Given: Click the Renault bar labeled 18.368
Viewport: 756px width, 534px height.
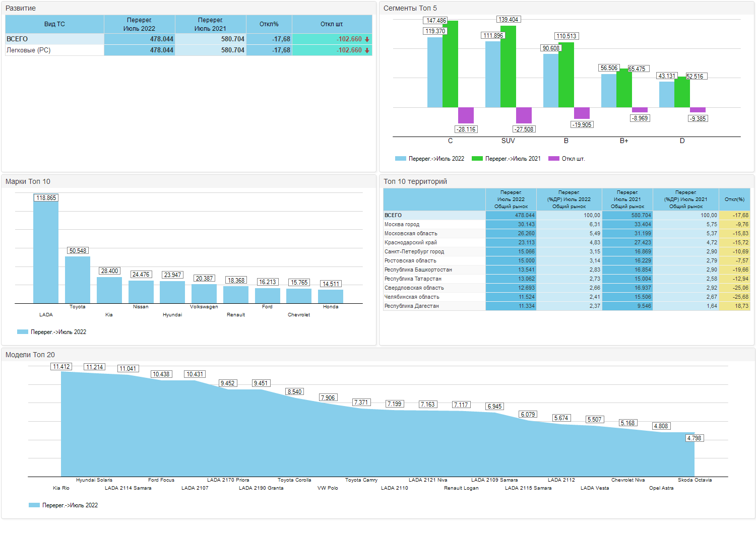Looking at the screenshot, I should (236, 295).
